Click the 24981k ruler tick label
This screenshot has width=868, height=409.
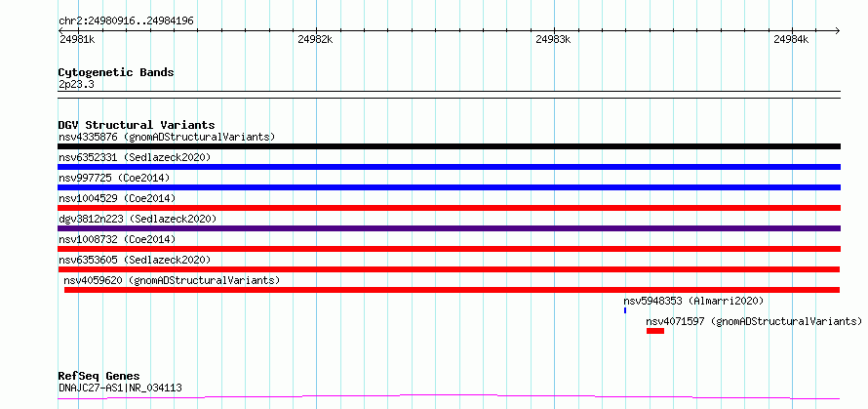pyautogui.click(x=76, y=39)
